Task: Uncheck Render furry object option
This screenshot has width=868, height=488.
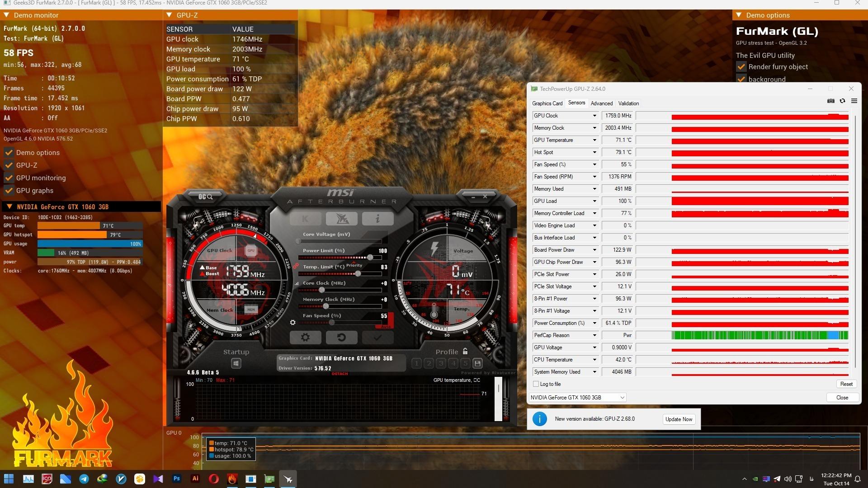Action: point(741,67)
